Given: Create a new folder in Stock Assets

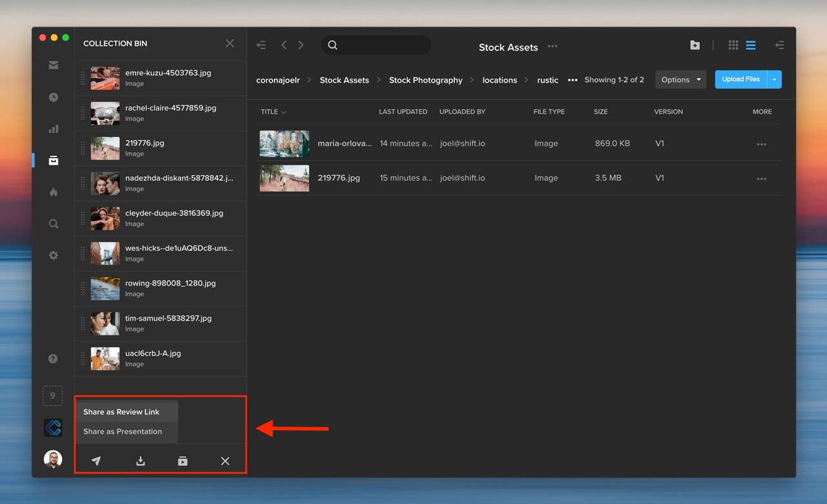Looking at the screenshot, I should point(695,45).
